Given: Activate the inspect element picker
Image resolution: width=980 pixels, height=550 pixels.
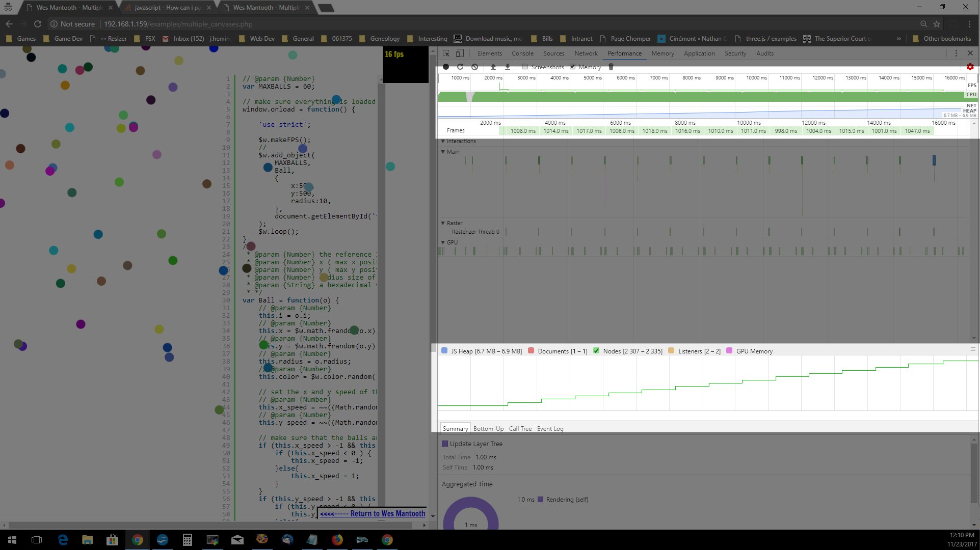Looking at the screenshot, I should (446, 53).
